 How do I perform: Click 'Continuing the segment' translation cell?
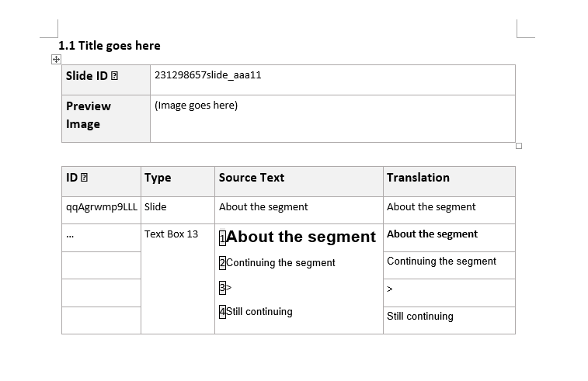(x=449, y=265)
